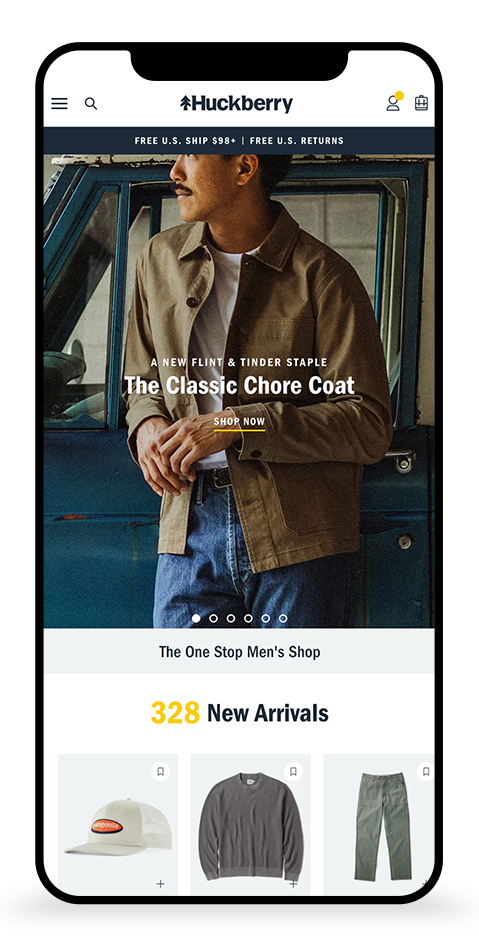
Task: Bookmark the gray sweater product
Action: [x=293, y=771]
